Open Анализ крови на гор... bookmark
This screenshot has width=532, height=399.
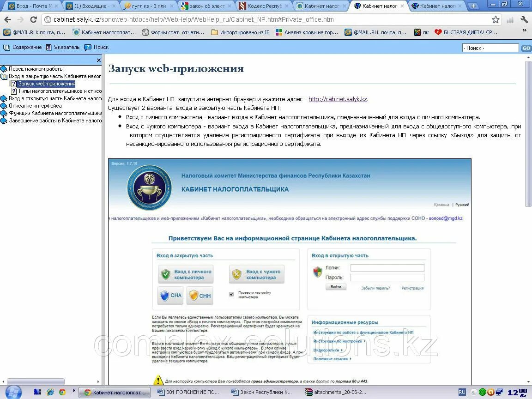coord(307,33)
